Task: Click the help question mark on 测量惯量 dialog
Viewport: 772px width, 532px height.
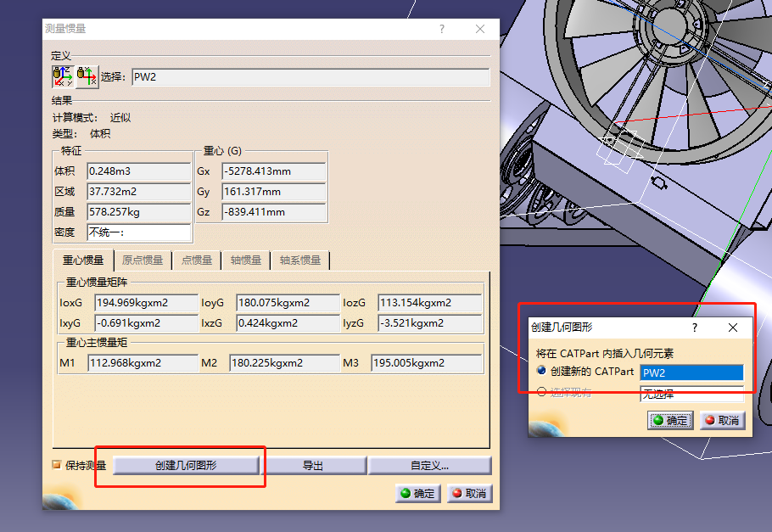Action: click(x=441, y=28)
